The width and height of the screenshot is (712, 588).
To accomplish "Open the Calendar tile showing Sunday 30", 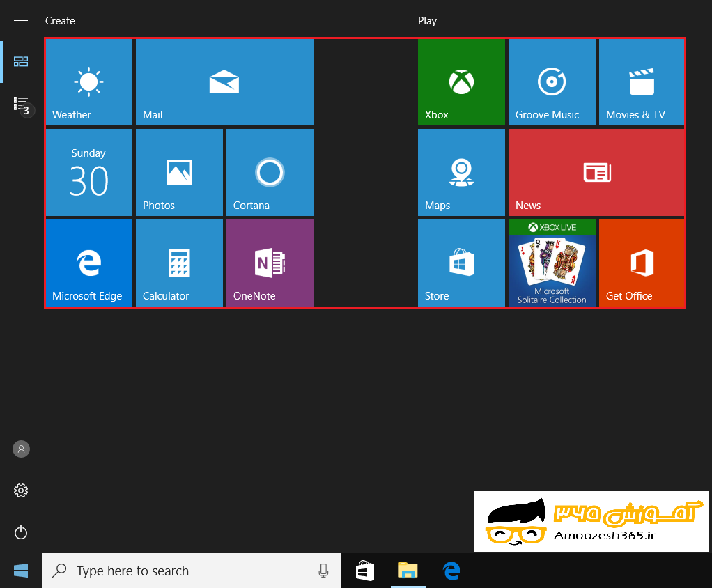I will [x=89, y=173].
